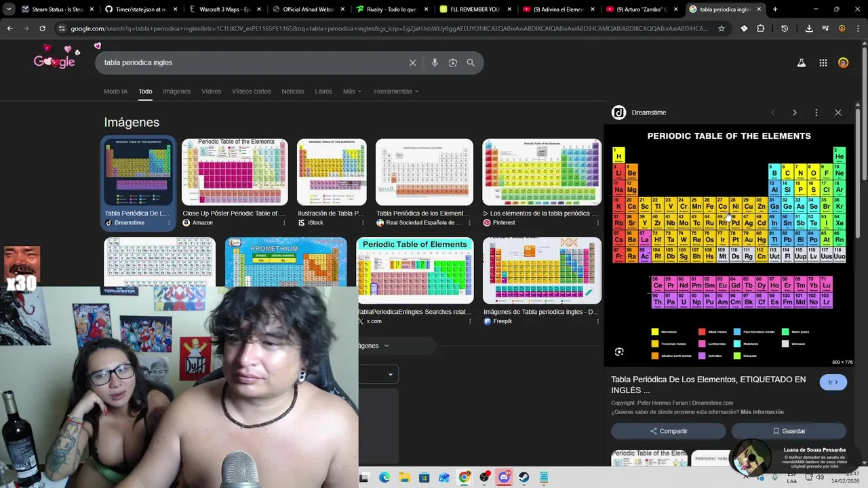Open Google Lens image search icon

pos(452,62)
